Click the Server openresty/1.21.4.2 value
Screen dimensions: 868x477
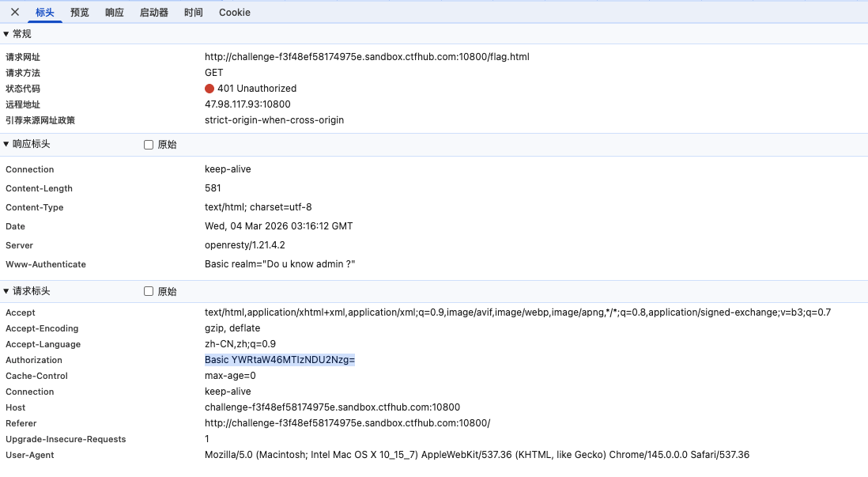(x=244, y=245)
